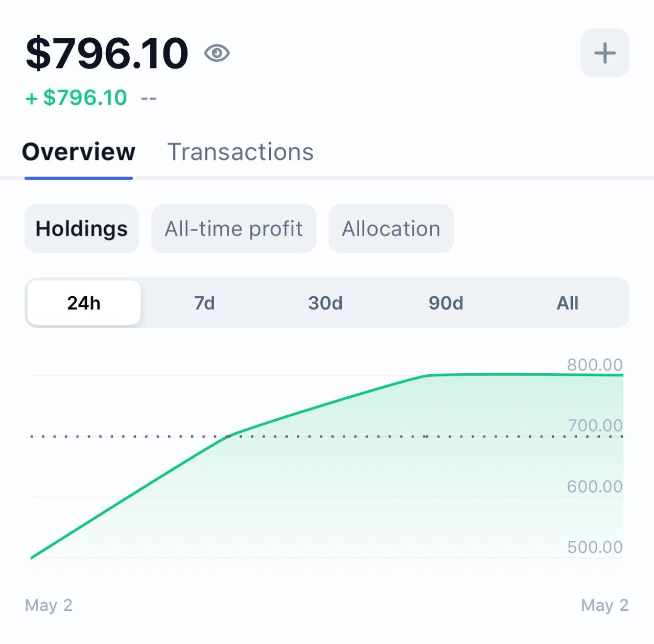
Task: Toggle balance visibility with the eye icon
Action: point(217,53)
